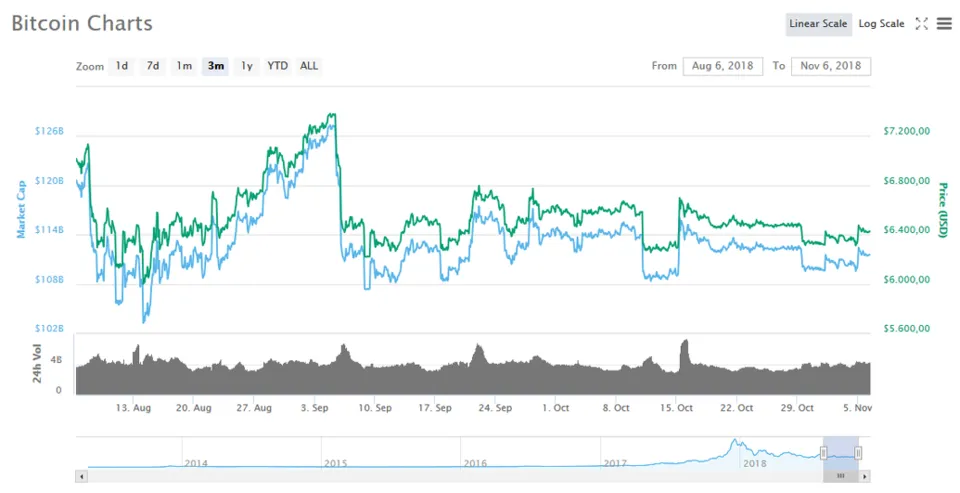Click the 29. Oct date label

coord(797,408)
